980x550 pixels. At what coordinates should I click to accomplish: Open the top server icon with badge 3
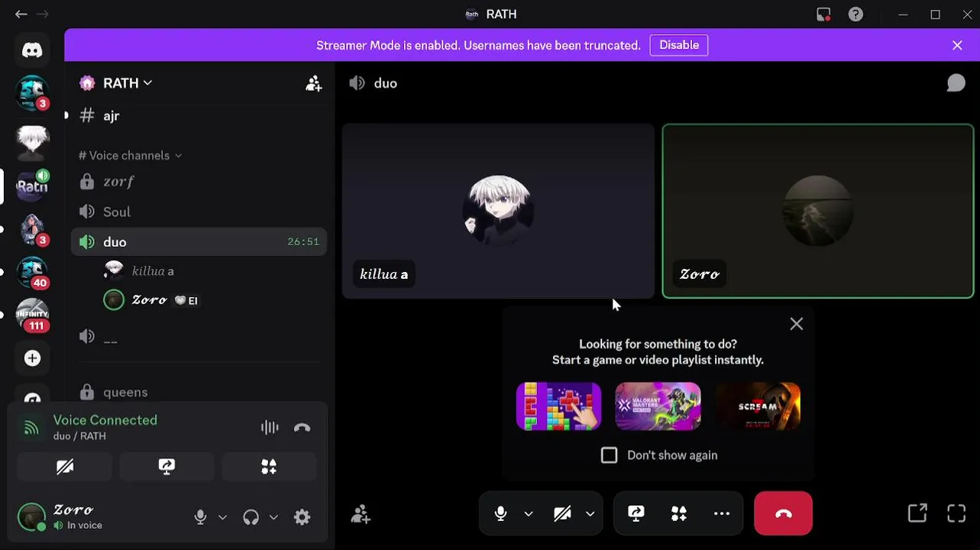point(32,93)
